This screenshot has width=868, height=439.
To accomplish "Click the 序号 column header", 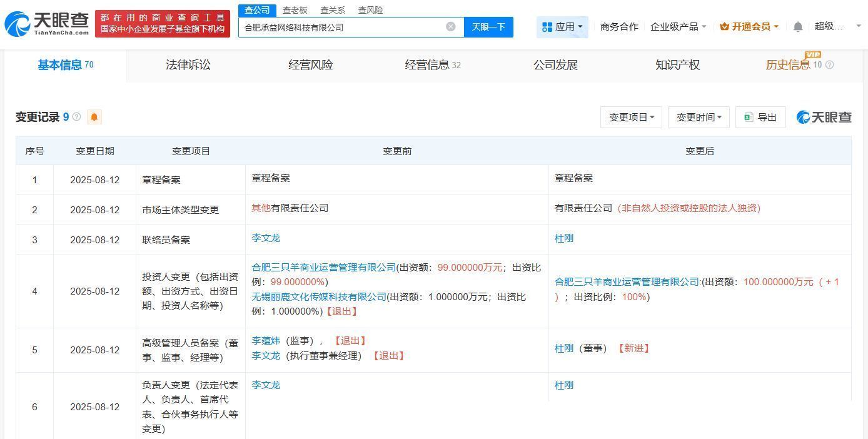I will (35, 151).
